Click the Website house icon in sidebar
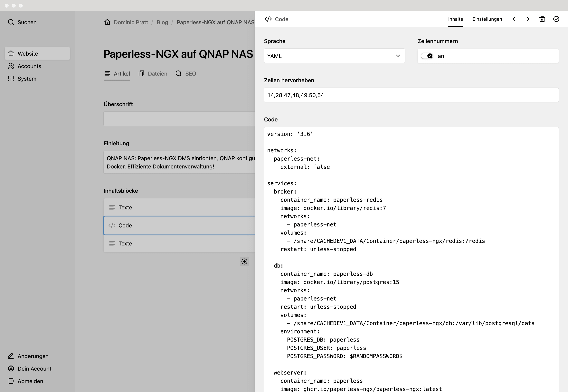This screenshot has height=392, width=568. coord(11,53)
